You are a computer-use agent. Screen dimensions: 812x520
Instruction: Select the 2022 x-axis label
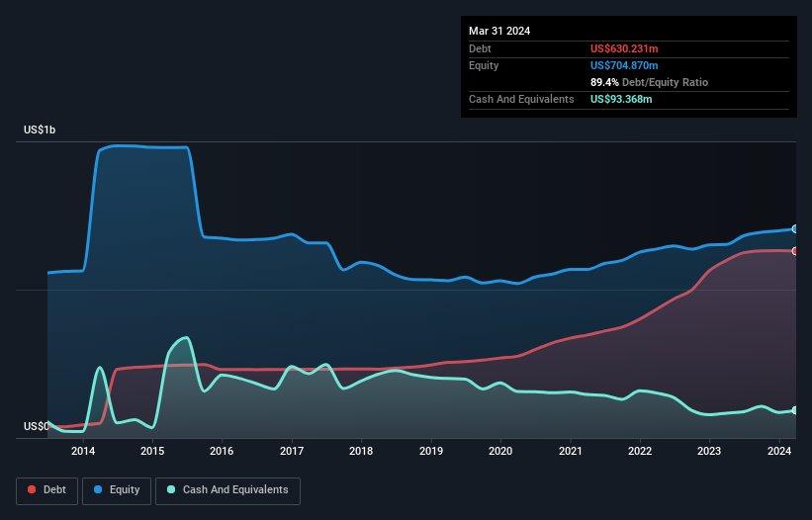click(640, 451)
